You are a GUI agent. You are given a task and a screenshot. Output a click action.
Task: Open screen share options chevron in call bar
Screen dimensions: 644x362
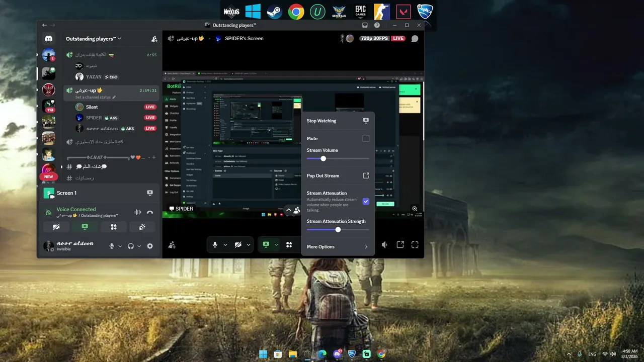pos(275,245)
